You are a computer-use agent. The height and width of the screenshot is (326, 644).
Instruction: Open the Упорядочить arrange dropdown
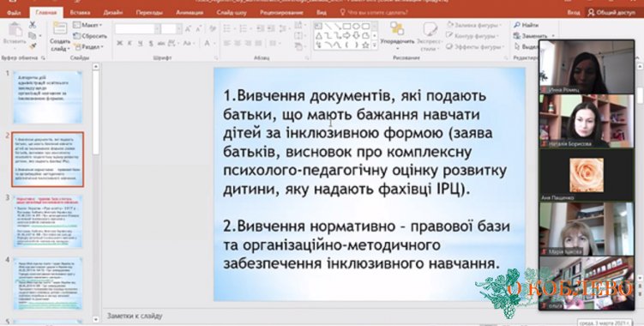tap(397, 36)
